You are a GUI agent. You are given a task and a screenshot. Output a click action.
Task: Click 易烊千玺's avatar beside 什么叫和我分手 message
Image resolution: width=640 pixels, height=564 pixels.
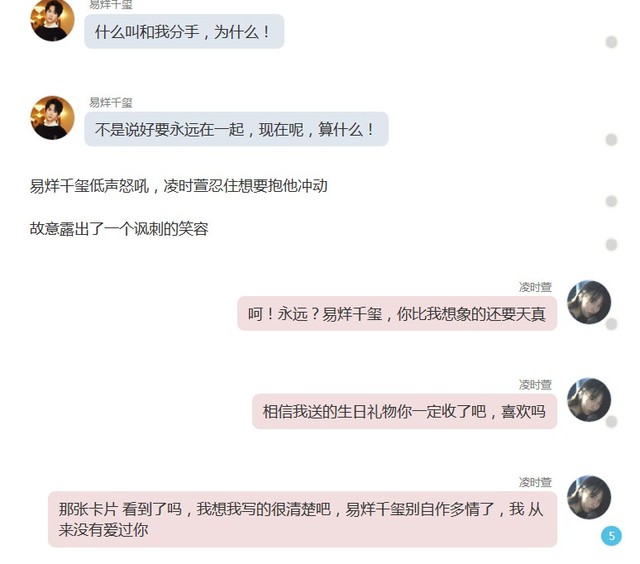(x=53, y=20)
